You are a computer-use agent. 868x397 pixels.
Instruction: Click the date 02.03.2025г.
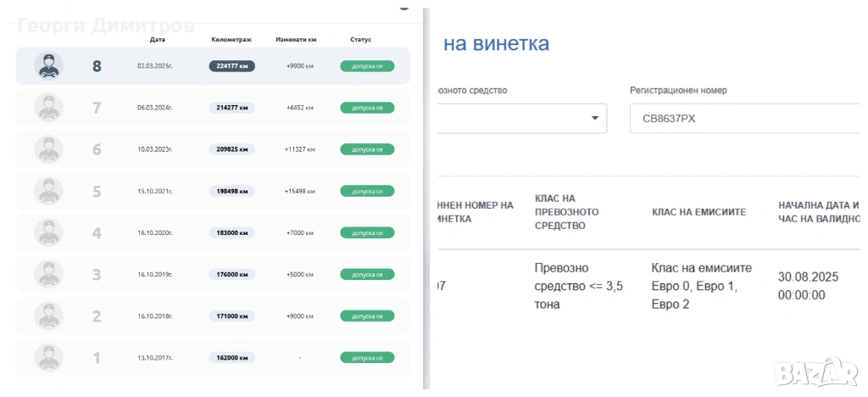[155, 66]
